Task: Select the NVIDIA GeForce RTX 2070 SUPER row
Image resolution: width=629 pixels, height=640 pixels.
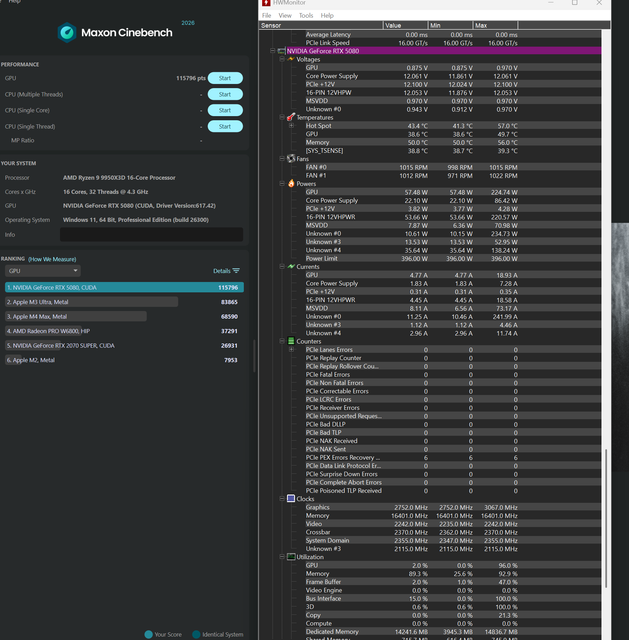Action: click(x=122, y=345)
